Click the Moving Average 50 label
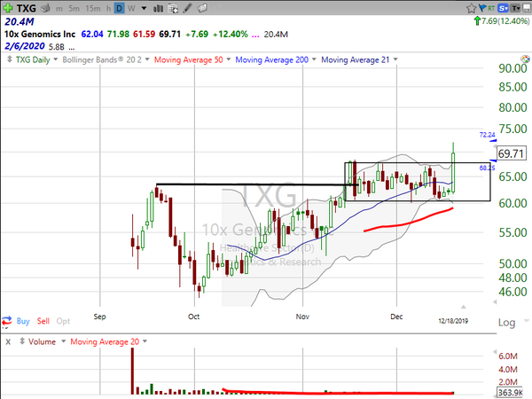Viewport: 532px width, 399px height. tap(188, 60)
